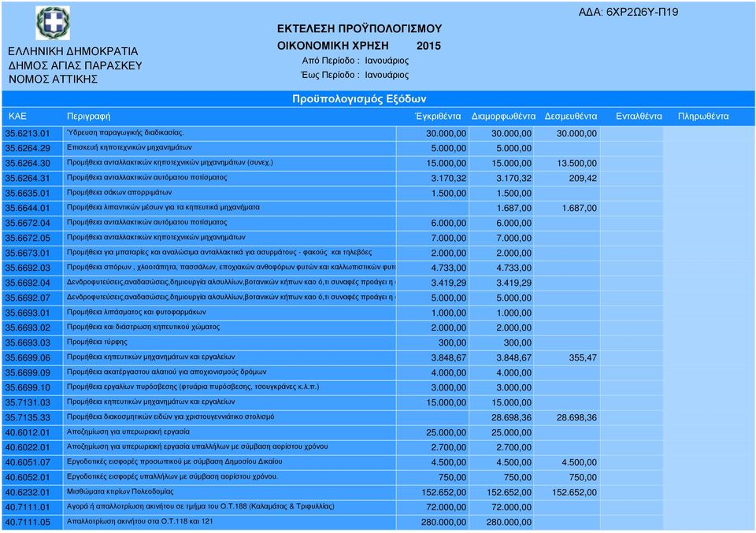Click approved amount 2.700,00
Viewport: 756px width, 533px height.
click(448, 448)
